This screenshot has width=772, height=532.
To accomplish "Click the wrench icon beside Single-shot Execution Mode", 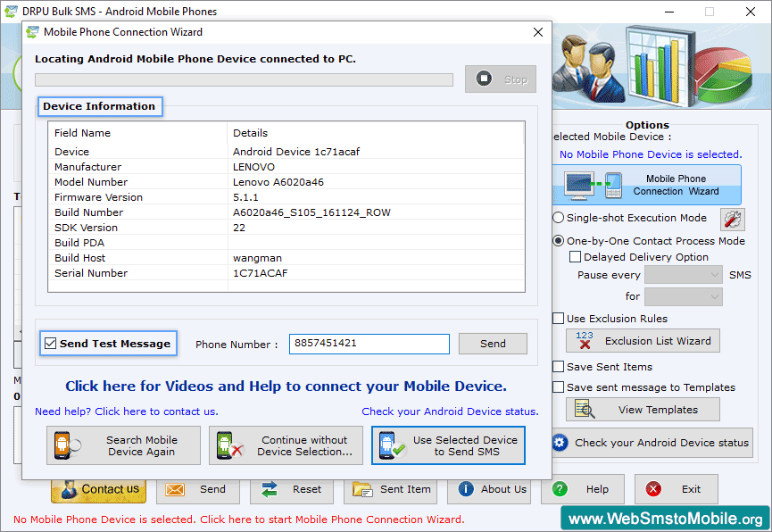I will (732, 219).
